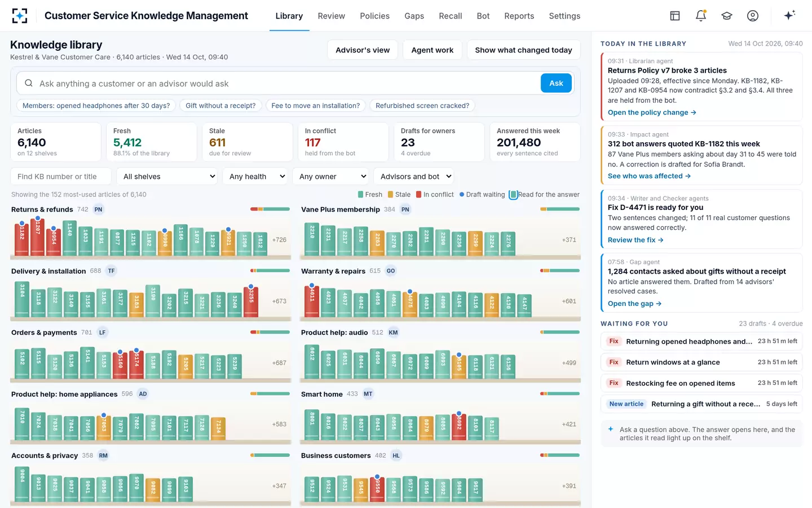Open red article 3255 on Delivery shelf
The image size is (812, 508).
pos(251,301)
